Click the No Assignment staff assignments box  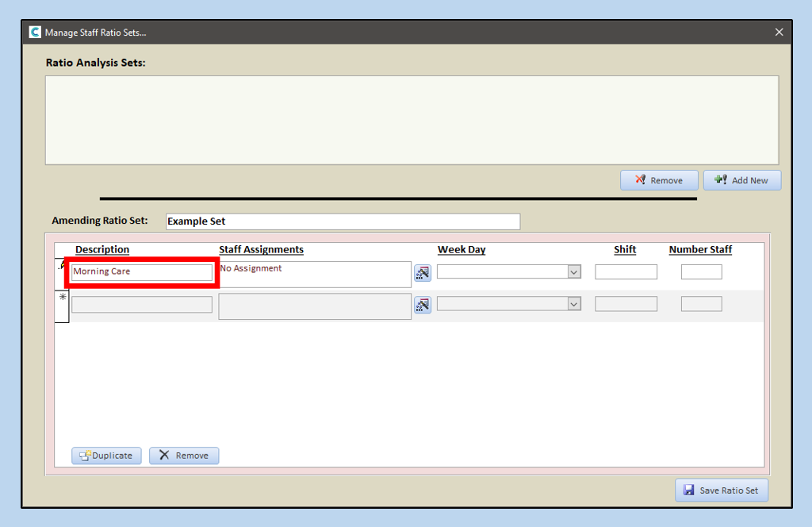(x=314, y=275)
